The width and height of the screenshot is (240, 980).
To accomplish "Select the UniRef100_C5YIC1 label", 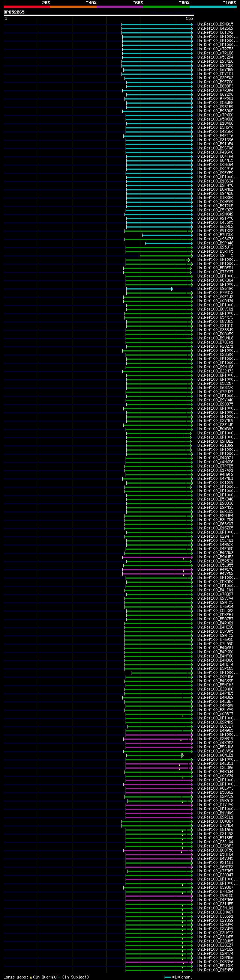I will tap(215, 74).
